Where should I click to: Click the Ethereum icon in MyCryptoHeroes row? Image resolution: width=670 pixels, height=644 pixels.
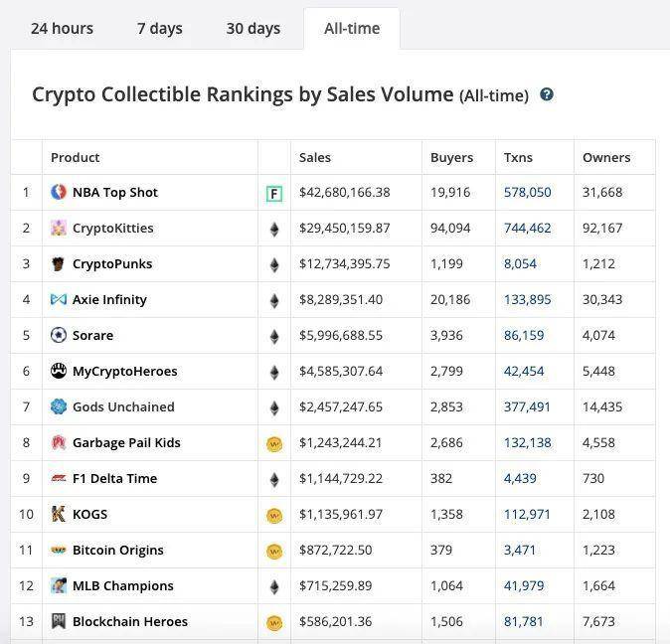274,373
